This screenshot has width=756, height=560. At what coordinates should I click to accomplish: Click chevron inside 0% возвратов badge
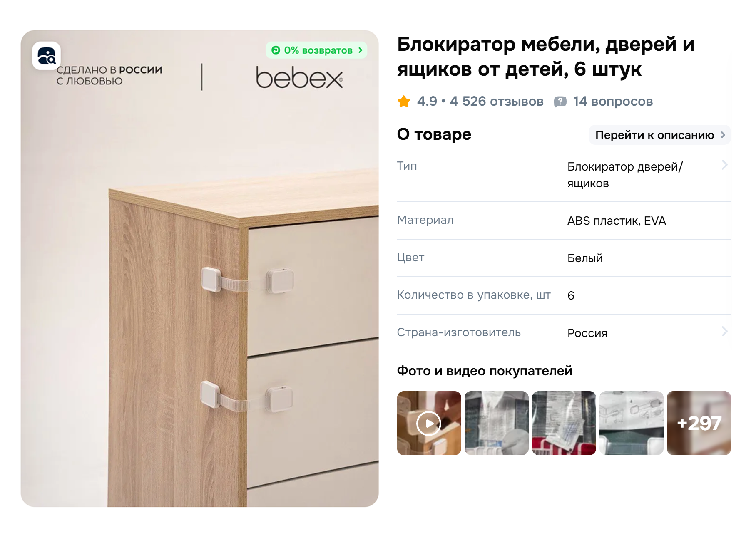tap(361, 50)
